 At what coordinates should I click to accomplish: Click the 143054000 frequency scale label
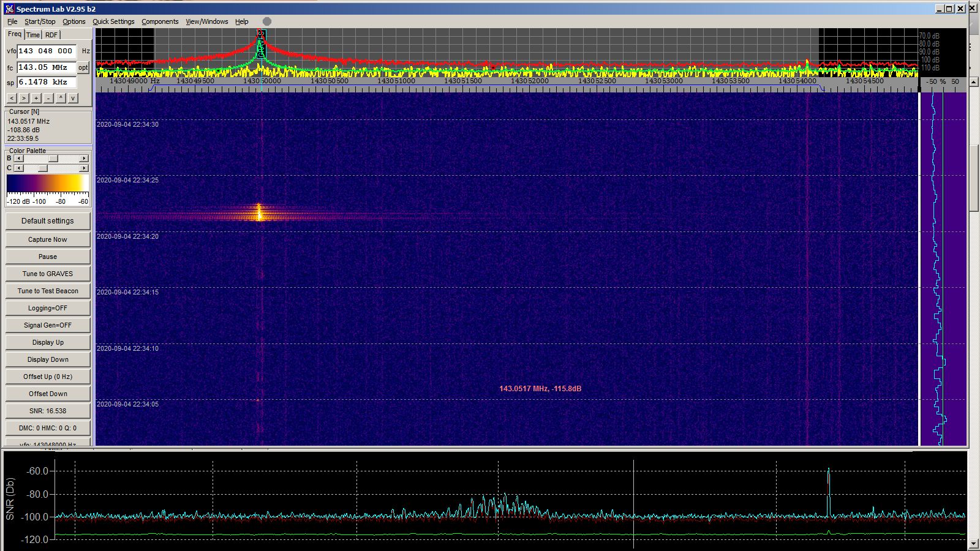tap(797, 81)
